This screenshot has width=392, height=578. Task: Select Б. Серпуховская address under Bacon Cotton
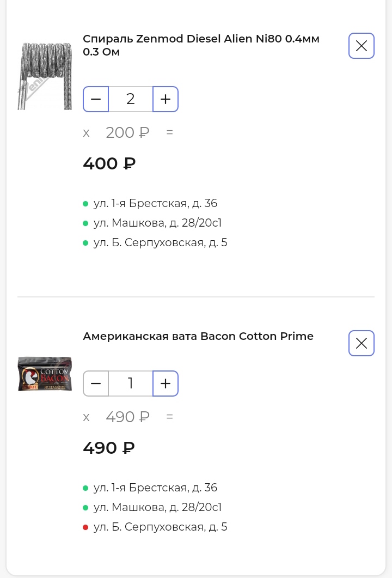pos(160,527)
